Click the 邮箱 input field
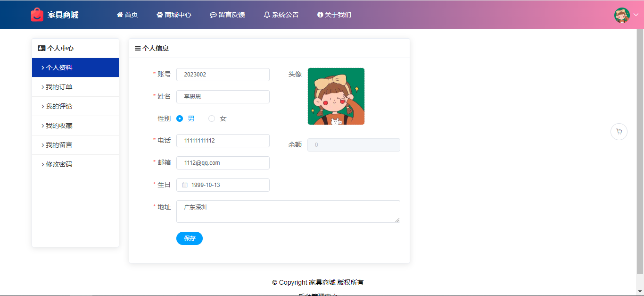Screen dimensions: 644x296 [x=223, y=163]
